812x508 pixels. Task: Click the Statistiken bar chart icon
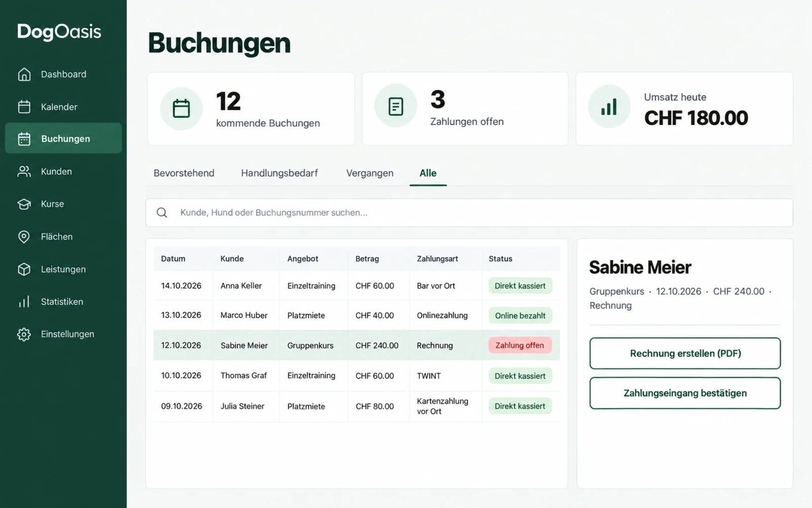[x=24, y=302]
